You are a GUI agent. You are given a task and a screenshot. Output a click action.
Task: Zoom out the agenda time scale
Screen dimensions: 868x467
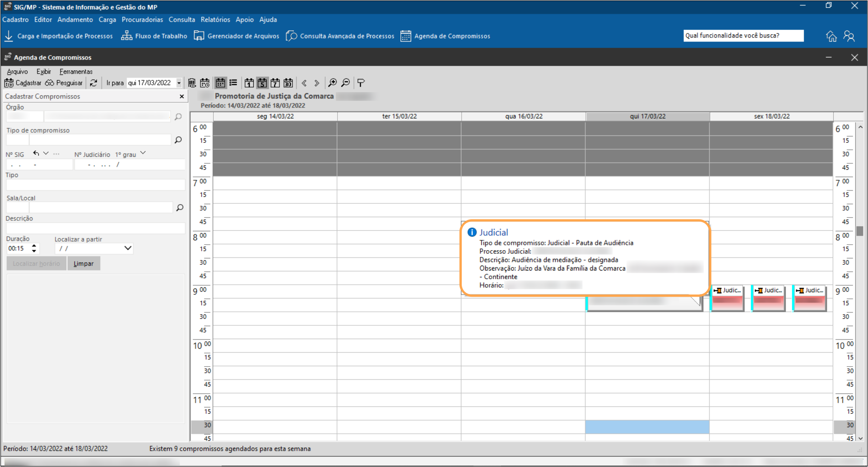[345, 83]
